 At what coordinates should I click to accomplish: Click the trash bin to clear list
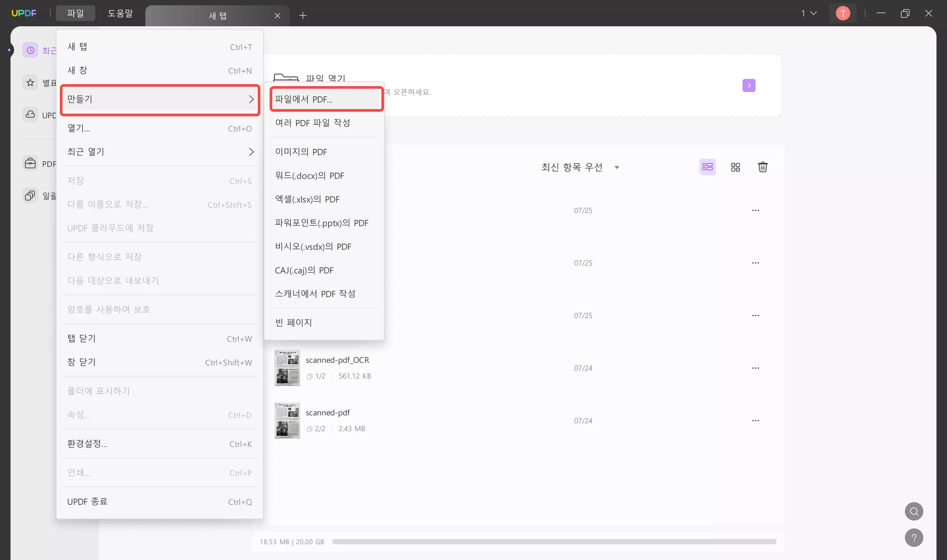pos(763,167)
